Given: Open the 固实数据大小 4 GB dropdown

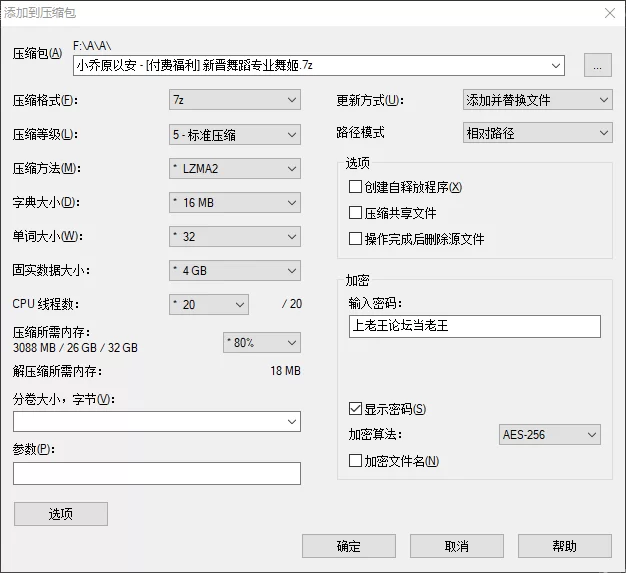Looking at the screenshot, I should 235,271.
